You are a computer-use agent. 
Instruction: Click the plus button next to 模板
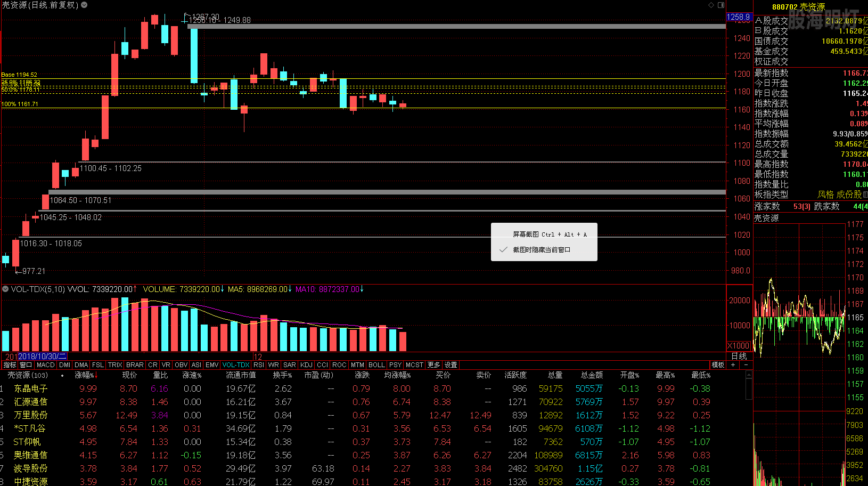[733, 365]
